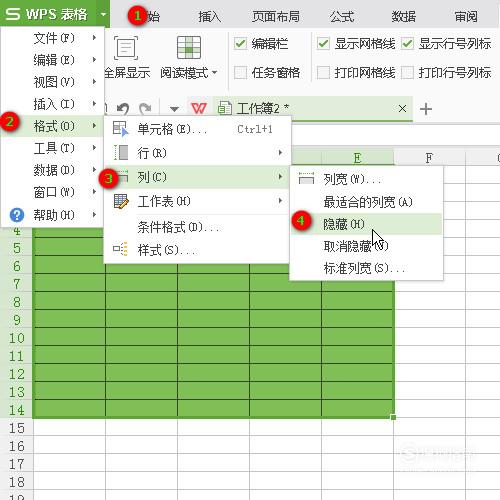Select the row 18 header
The image size is (500, 500).
[x=16, y=482]
